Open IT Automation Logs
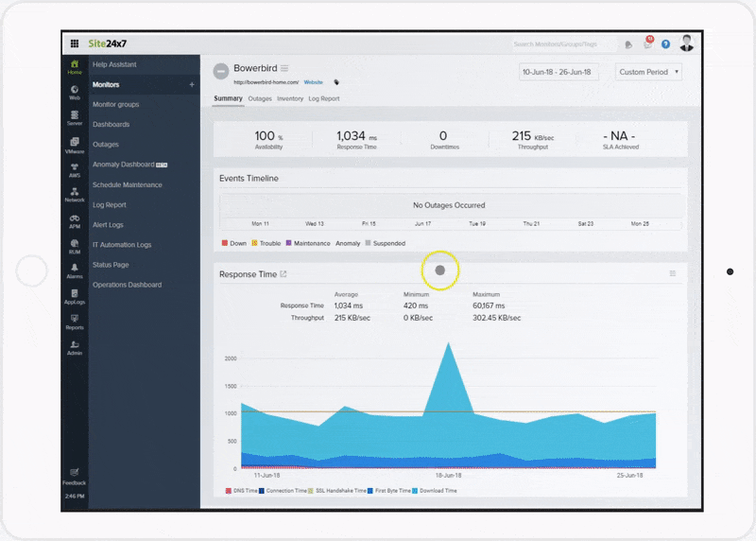 (122, 245)
